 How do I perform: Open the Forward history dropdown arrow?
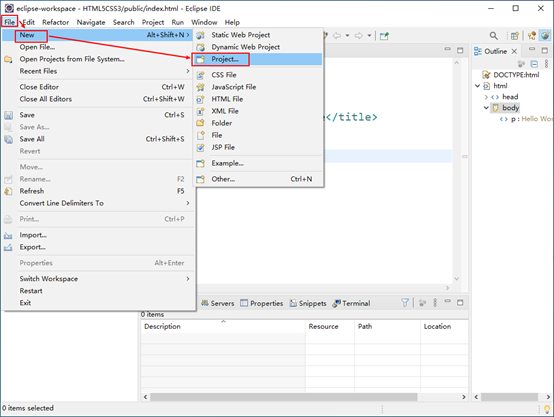[369, 36]
